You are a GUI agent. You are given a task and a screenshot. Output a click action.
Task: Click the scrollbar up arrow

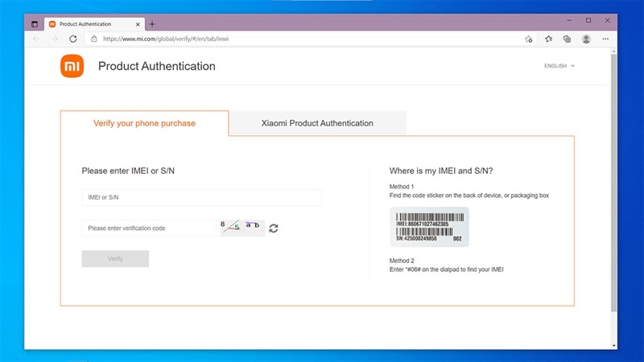[613, 51]
